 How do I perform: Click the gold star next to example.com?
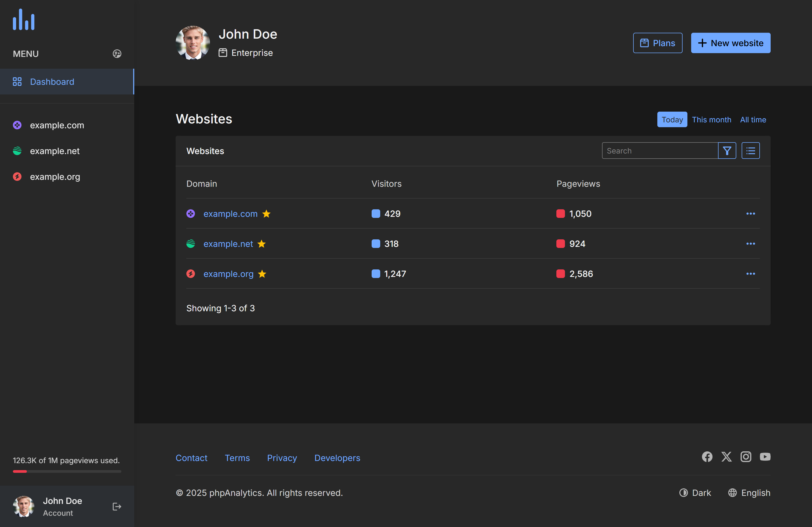[266, 214]
